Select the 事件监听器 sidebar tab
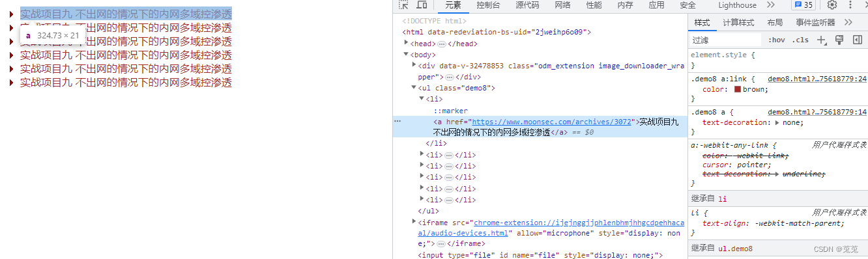 pyautogui.click(x=815, y=22)
